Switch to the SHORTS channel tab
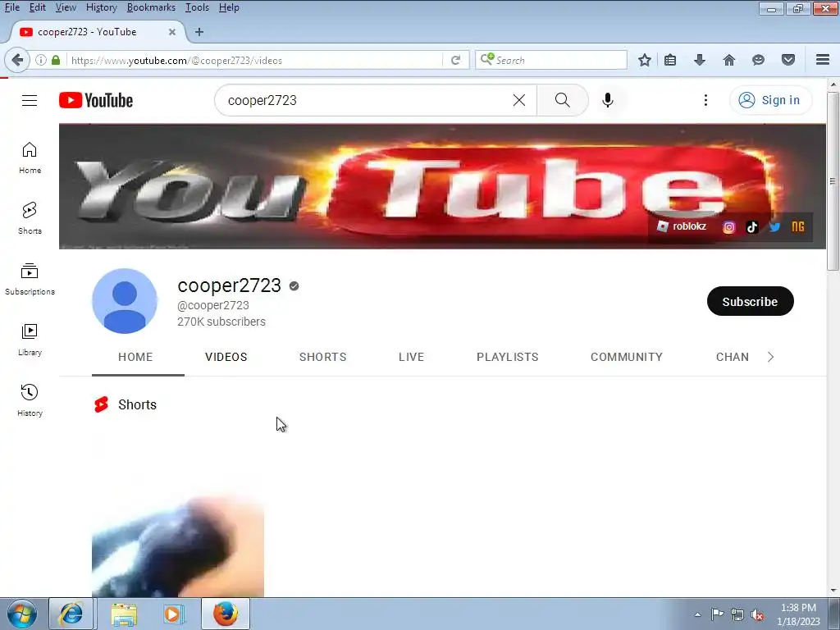840x630 pixels. coord(322,357)
